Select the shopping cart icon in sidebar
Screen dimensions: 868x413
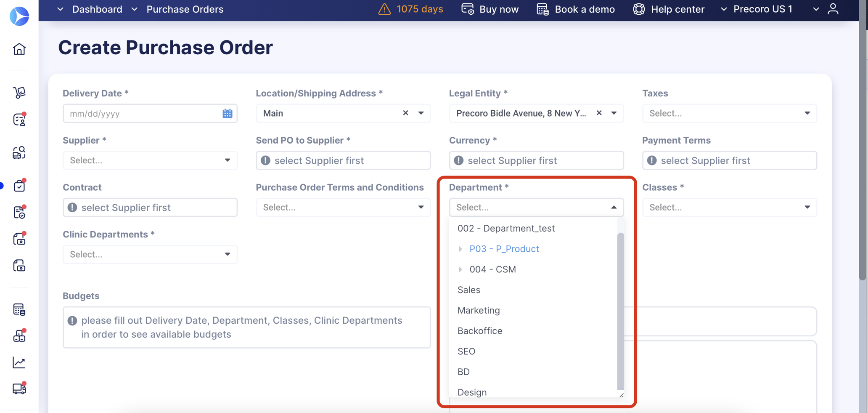(x=19, y=93)
